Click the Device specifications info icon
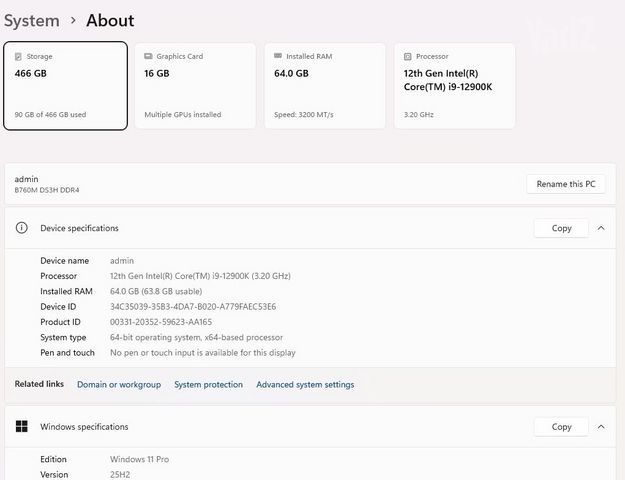This screenshot has height=480, width=625. point(22,228)
